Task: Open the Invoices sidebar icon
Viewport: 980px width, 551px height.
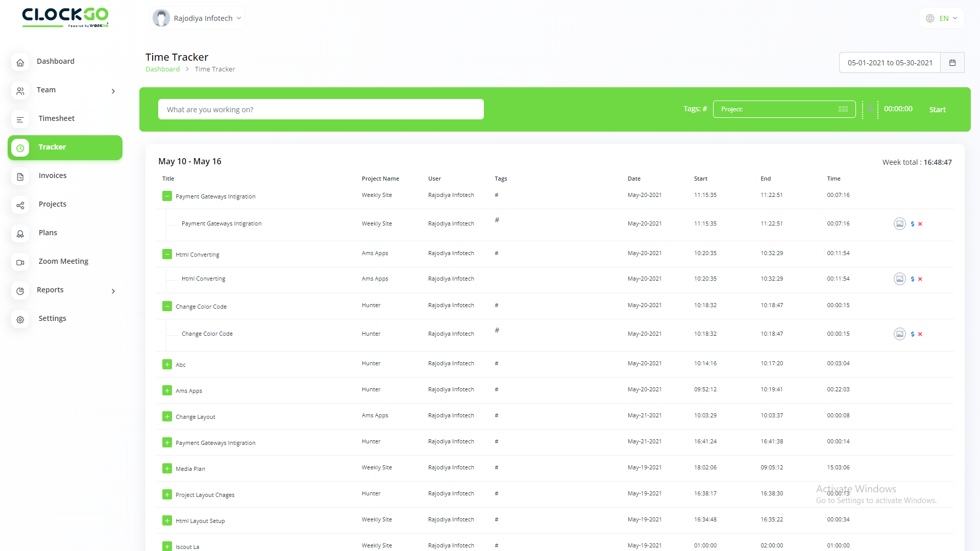Action: pos(20,177)
